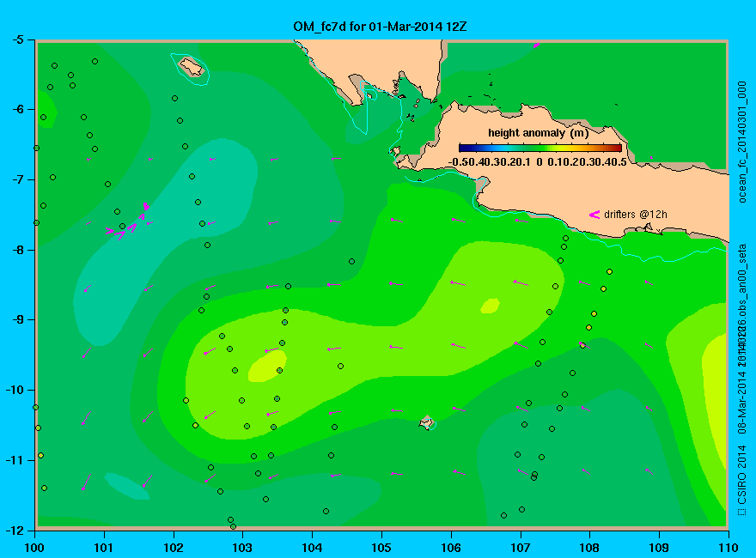Viewport: 756px width, 558px height.
Task: Click the x-axis tick label 105
Action: (x=381, y=548)
